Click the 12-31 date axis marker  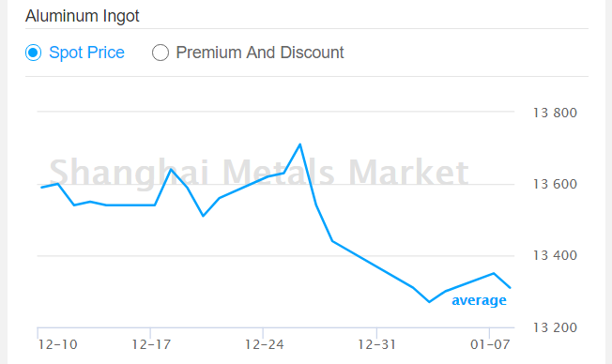pyautogui.click(x=377, y=344)
